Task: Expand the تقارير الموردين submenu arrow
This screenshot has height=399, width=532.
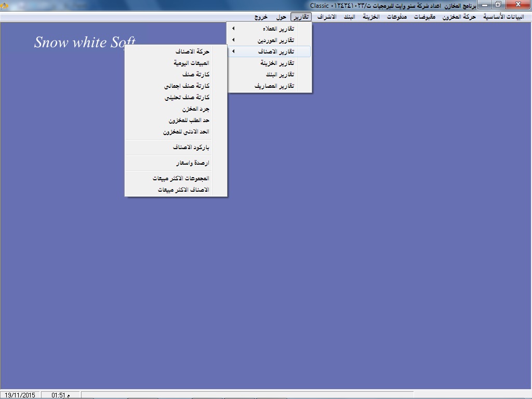Action: point(233,40)
